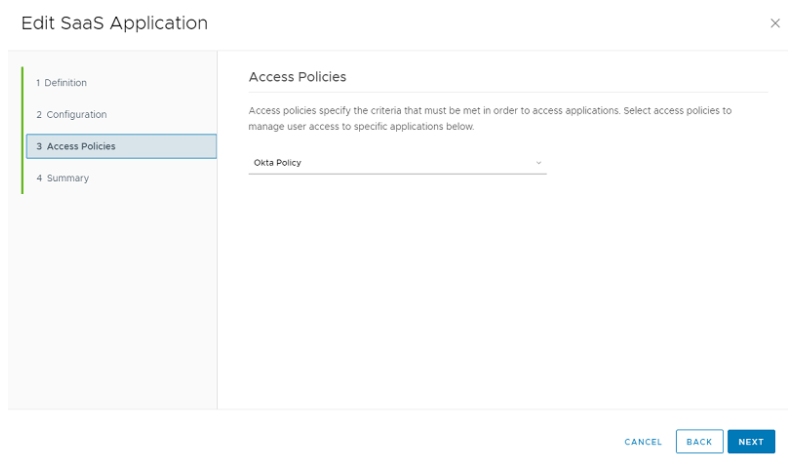Click the Edit SaaS Application title
The width and height of the screenshot is (798, 474).
coord(114,23)
